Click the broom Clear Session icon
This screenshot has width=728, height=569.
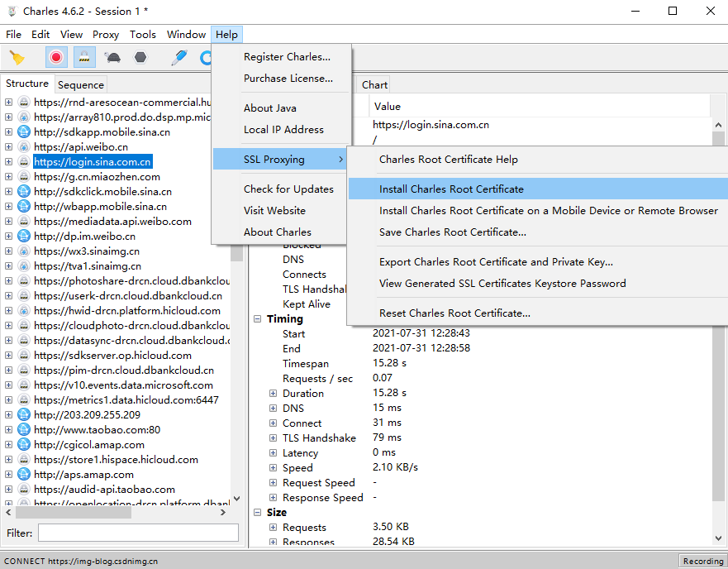17,58
